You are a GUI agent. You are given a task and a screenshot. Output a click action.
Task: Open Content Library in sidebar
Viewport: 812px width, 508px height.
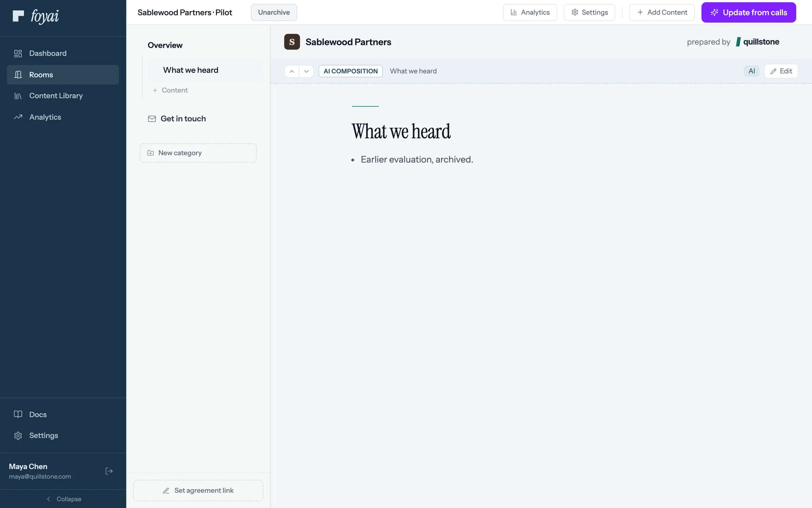(x=63, y=96)
